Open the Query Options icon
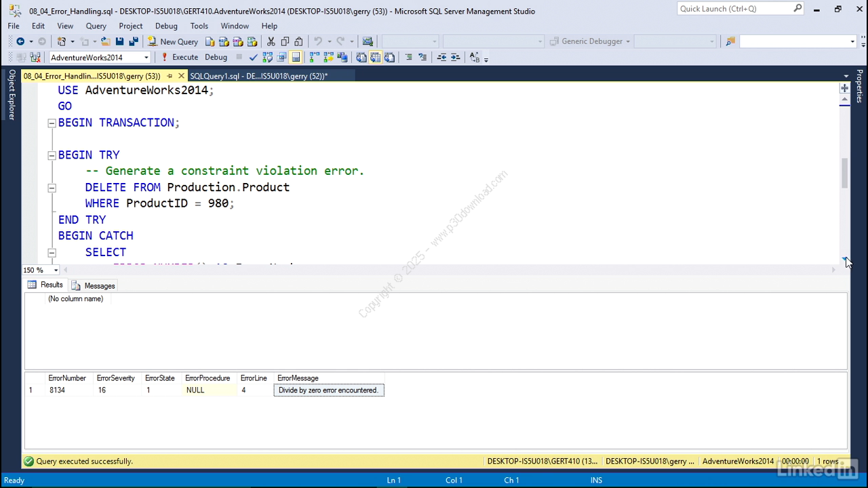The image size is (868, 488). click(x=281, y=58)
